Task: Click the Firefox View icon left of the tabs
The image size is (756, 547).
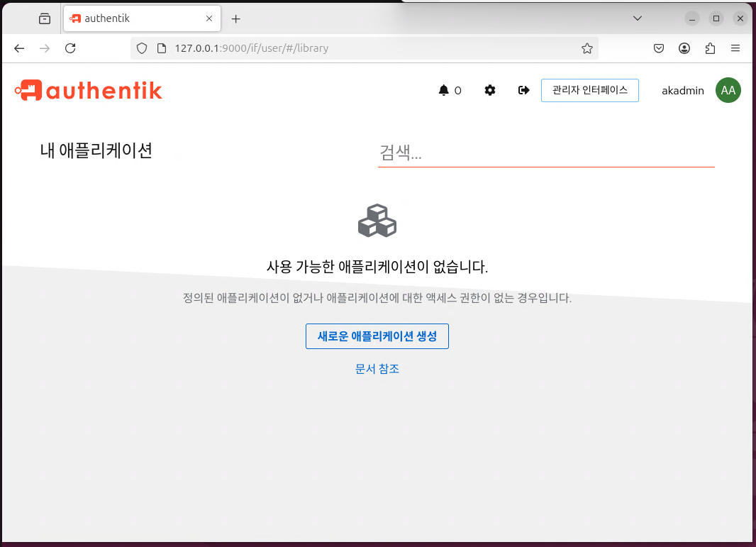Action: [x=45, y=19]
